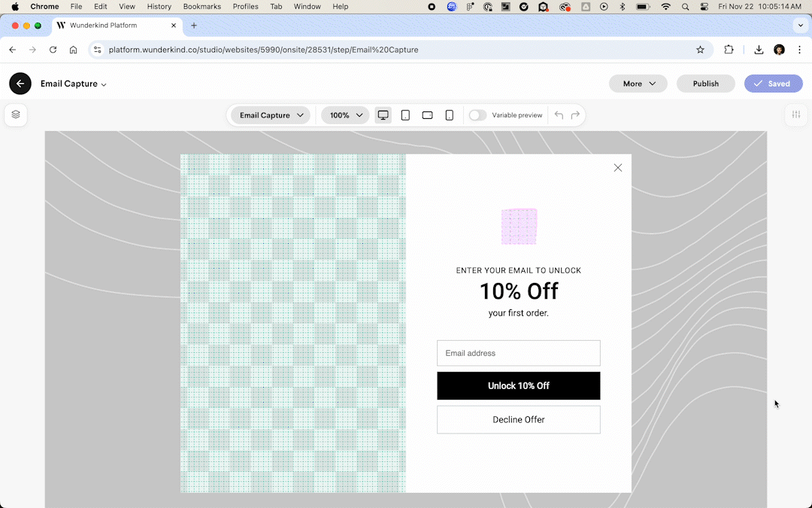Screen dimensions: 812x508
Task: Select the desktop device preview icon
Action: (x=383, y=115)
